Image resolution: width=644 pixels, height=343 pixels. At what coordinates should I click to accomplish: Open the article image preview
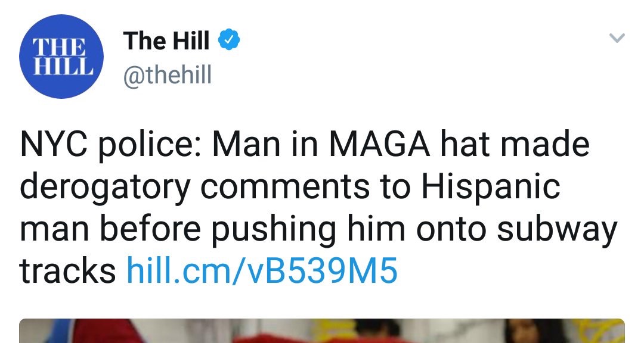322,330
